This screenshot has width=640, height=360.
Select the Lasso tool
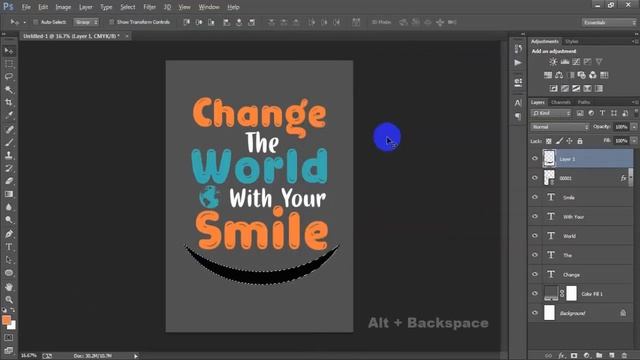point(9,77)
